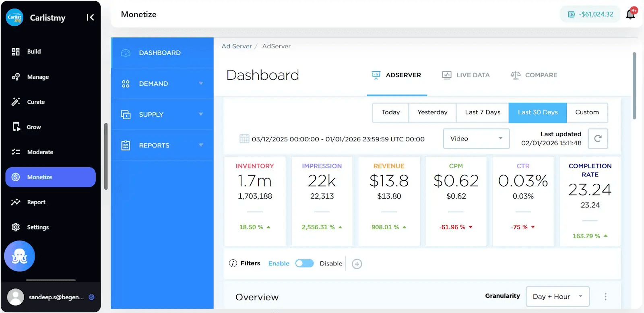Toggle the Filters enable/disable switch
644x313 pixels.
coord(304,263)
